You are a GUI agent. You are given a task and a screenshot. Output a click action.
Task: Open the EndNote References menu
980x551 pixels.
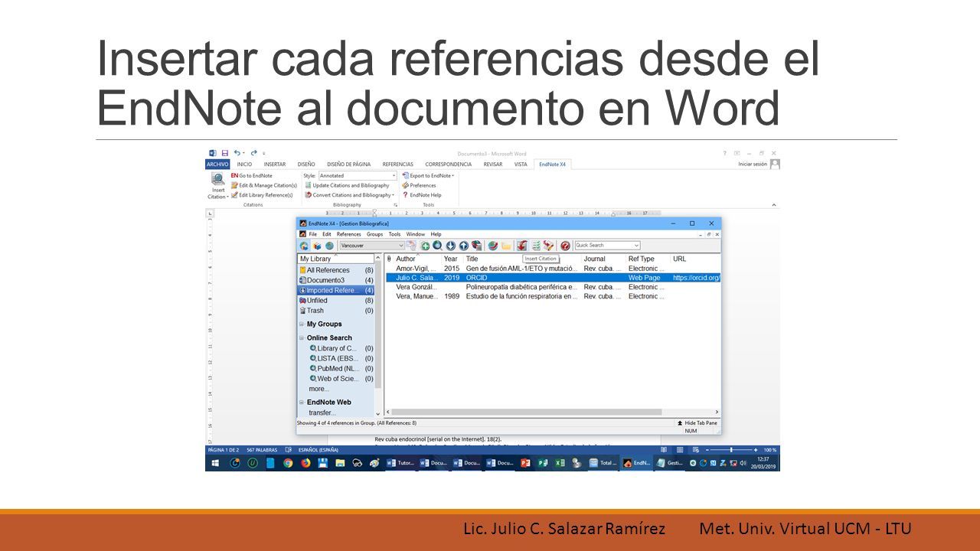tap(349, 234)
